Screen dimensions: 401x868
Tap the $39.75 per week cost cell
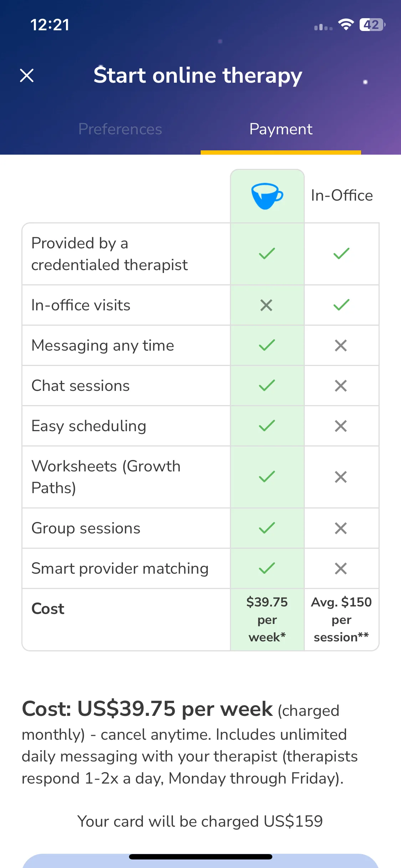[x=267, y=620]
